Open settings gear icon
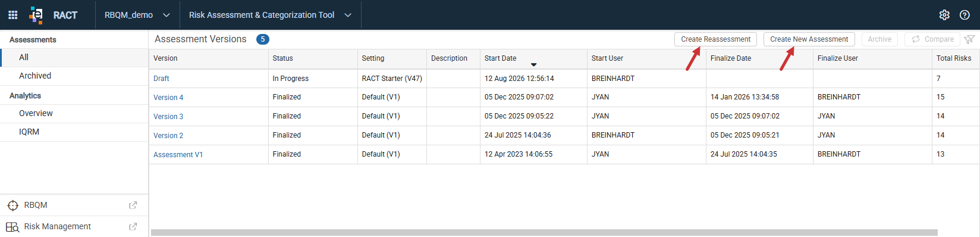Screen dimensions: 980x237 [x=944, y=15]
